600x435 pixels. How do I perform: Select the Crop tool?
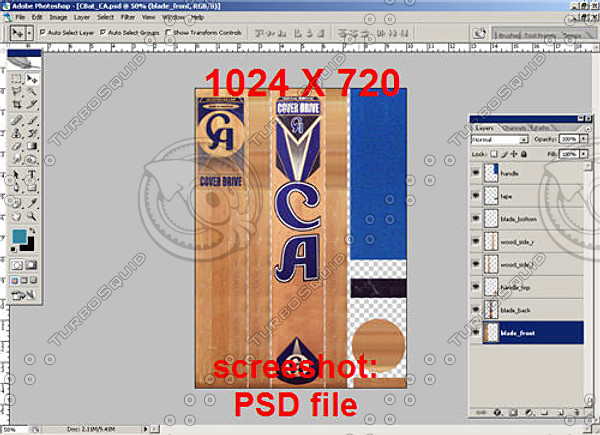pyautogui.click(x=16, y=104)
